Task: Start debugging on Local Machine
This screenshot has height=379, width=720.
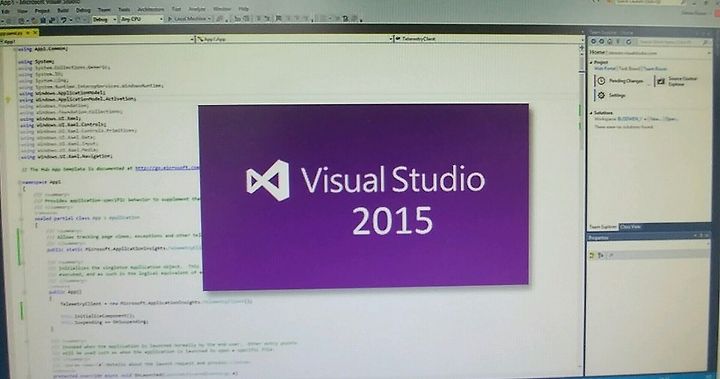Action: (189, 19)
